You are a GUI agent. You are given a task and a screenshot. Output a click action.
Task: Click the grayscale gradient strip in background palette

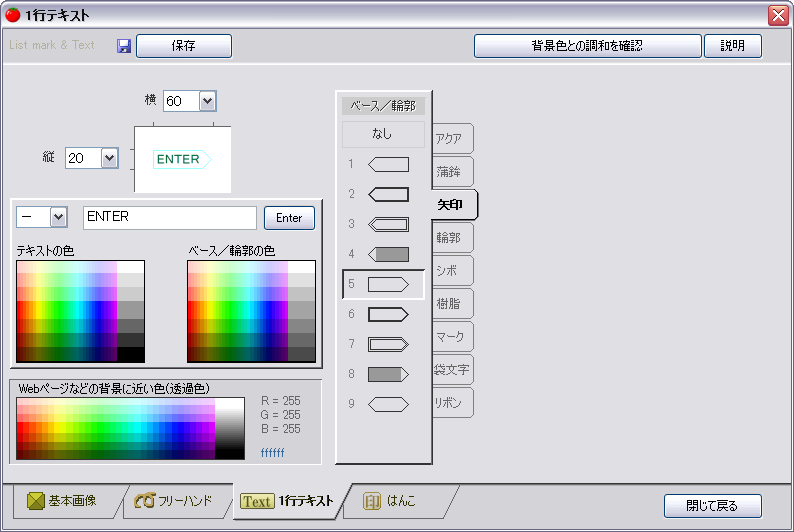230,429
